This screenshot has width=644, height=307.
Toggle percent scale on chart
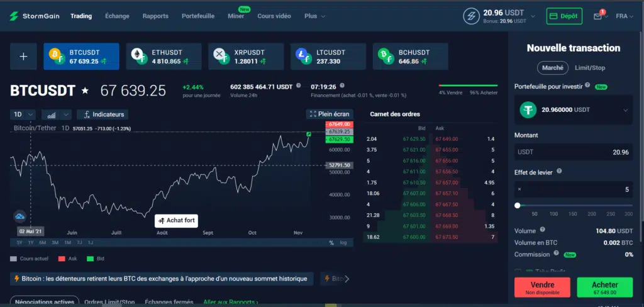click(x=331, y=243)
